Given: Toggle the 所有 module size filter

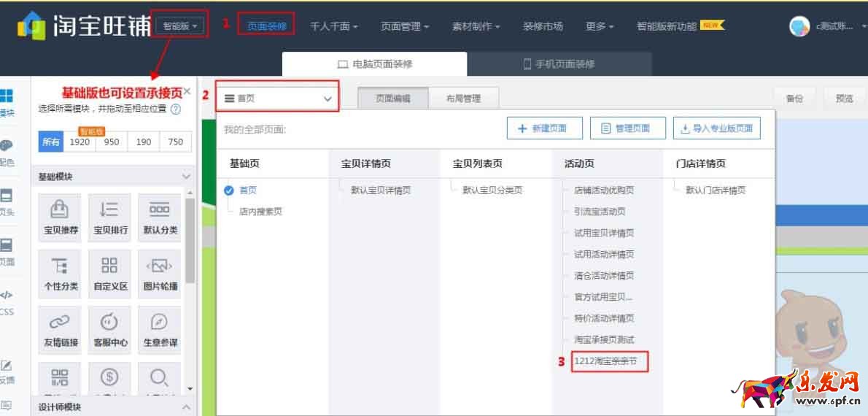Looking at the screenshot, I should point(51,142).
